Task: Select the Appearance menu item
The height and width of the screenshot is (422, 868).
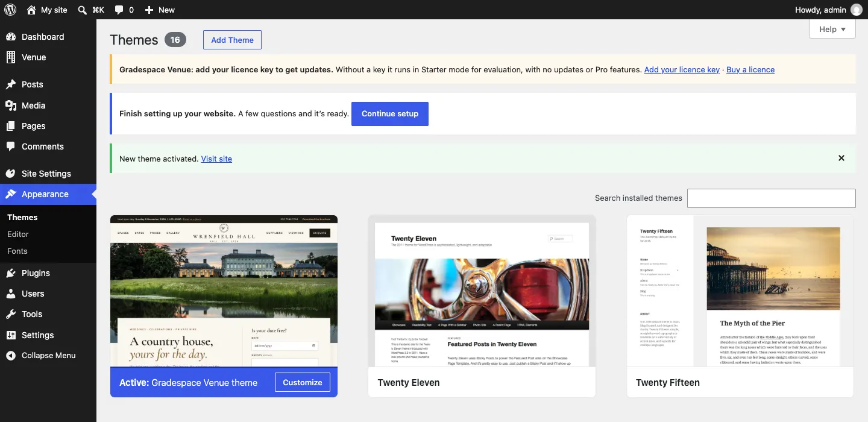Action: (48, 194)
